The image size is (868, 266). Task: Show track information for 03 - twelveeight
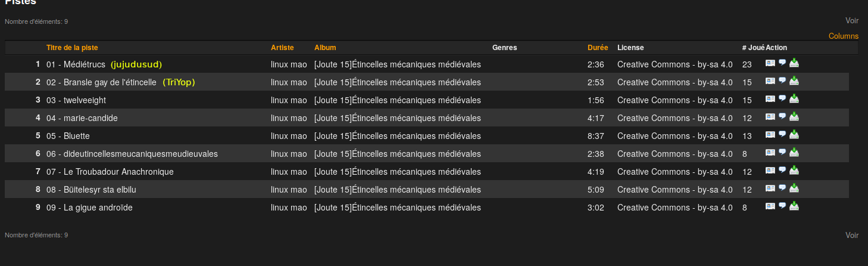point(770,99)
